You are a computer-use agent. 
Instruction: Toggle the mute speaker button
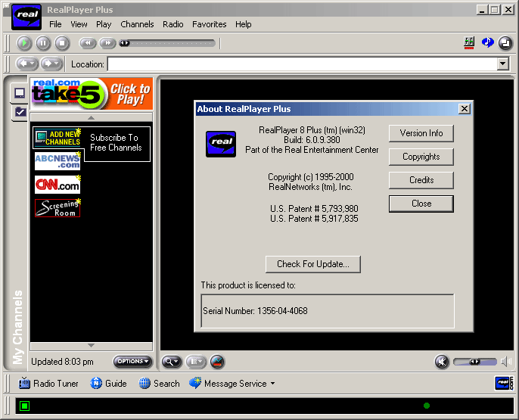pos(442,362)
